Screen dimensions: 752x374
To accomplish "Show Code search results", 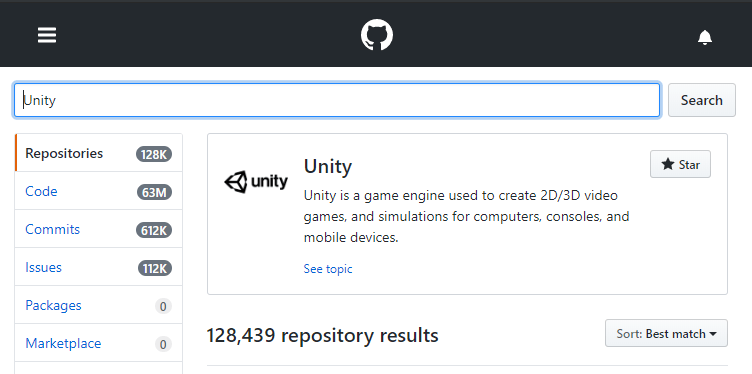I will click(x=98, y=191).
